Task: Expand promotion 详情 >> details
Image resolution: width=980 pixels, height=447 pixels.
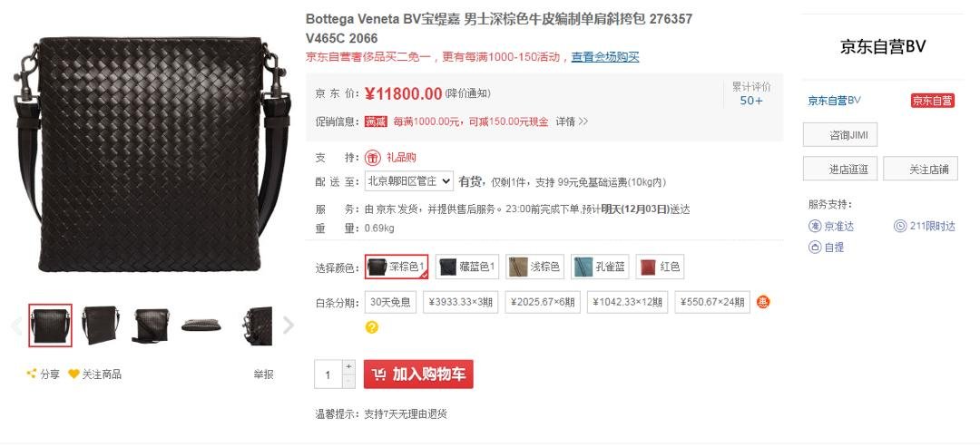Action: tap(572, 121)
